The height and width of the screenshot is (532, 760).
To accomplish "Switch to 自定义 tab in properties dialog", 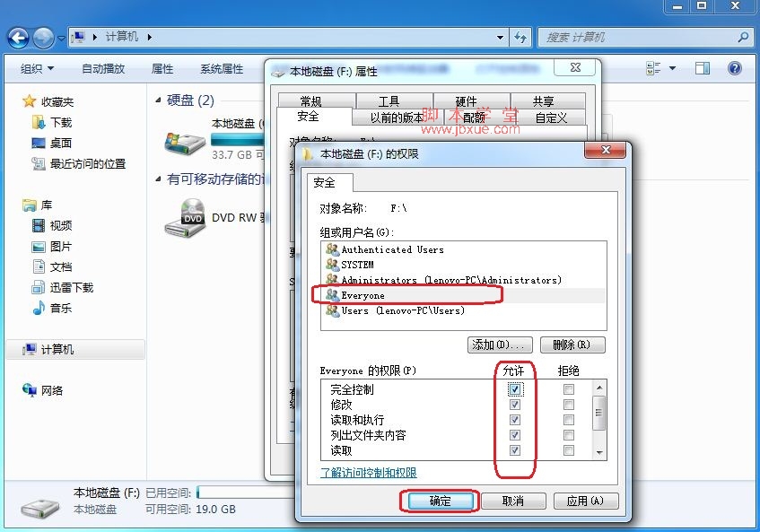I will click(x=551, y=118).
